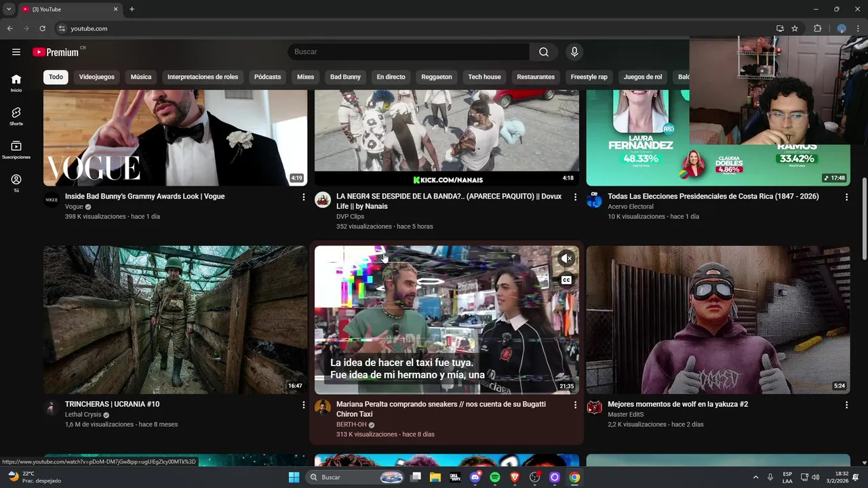
Task: Open the goggles hoodie character thumbnail
Action: pos(718,320)
